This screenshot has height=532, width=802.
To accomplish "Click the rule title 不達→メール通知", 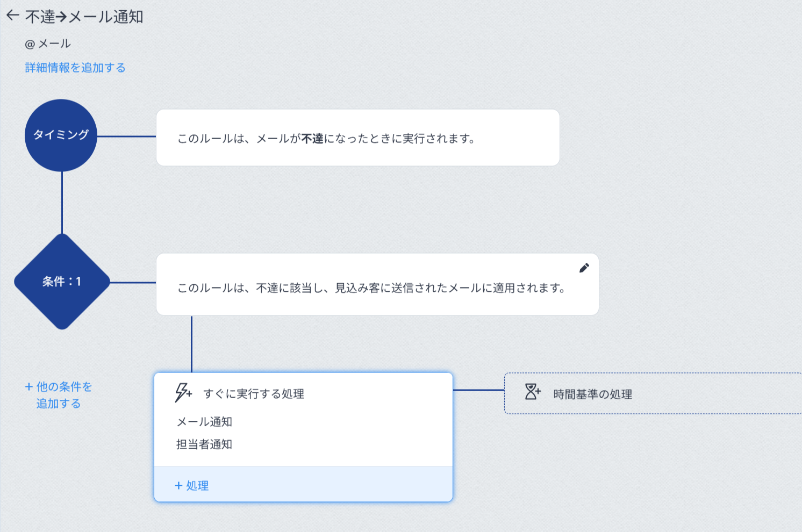I will coord(84,17).
